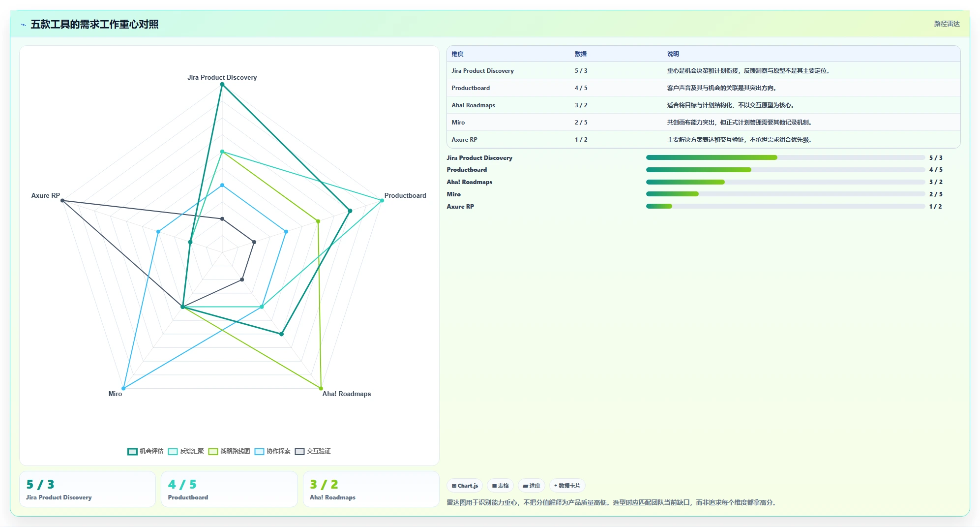The height and width of the screenshot is (527, 980).
Task: Click the description starting 重心是机会决策
Action: (x=749, y=71)
